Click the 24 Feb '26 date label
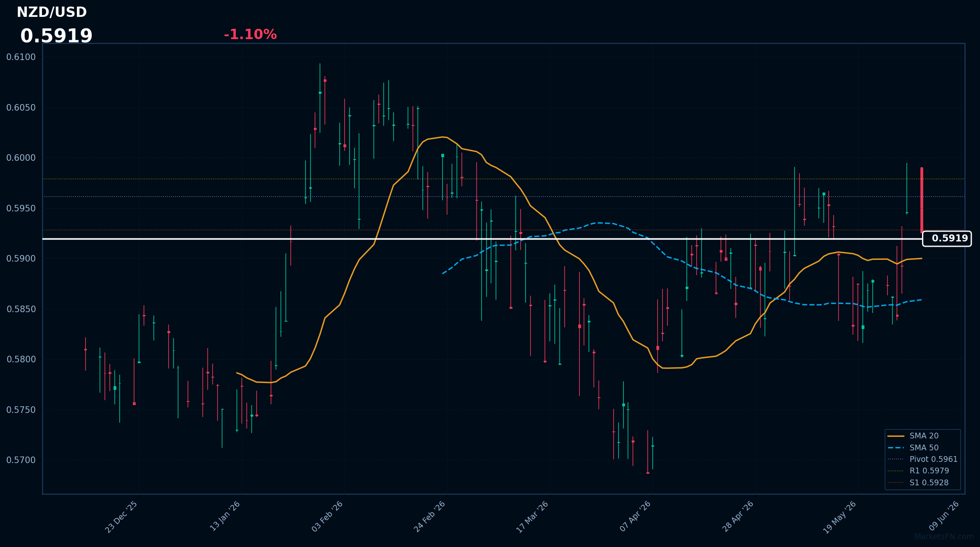Screen dimensions: 980x547 429,517
